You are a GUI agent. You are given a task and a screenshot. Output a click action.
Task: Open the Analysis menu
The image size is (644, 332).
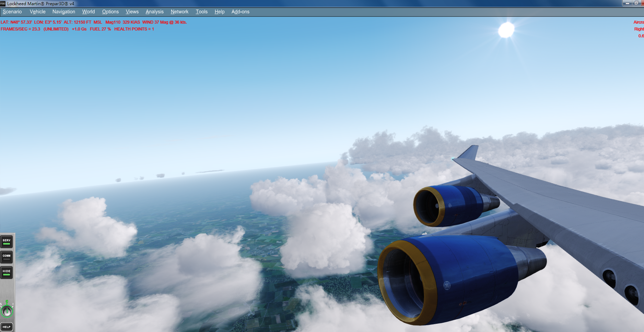coord(154,11)
